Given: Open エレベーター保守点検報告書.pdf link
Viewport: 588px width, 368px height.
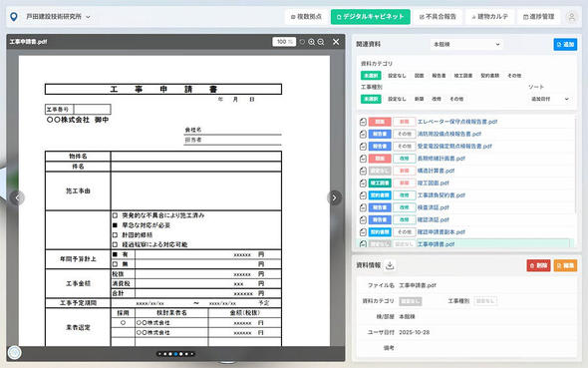Looking at the screenshot, I should click(457, 122).
